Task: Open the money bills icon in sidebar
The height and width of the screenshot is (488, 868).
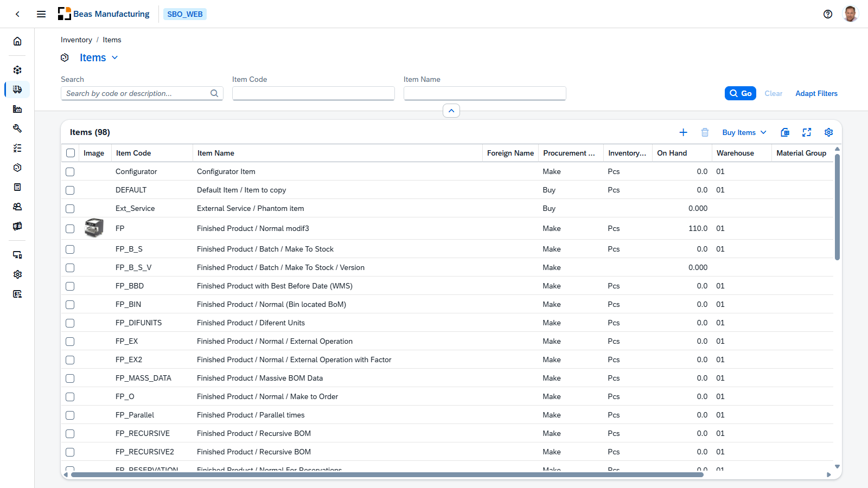Action: [x=17, y=226]
